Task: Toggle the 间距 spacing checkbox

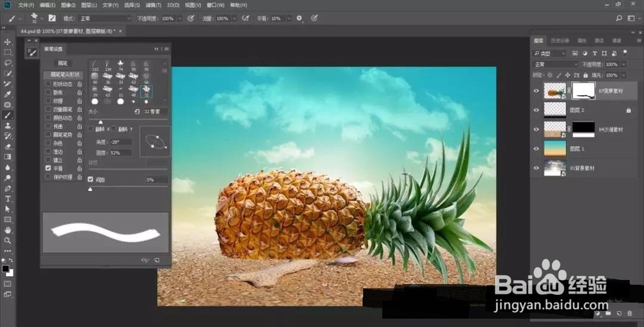Action: (90, 180)
